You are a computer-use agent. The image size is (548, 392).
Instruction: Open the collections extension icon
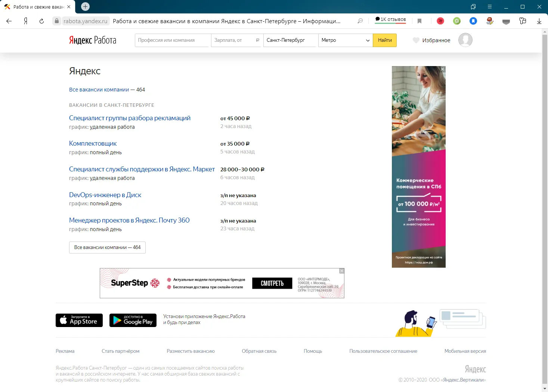[x=523, y=21]
